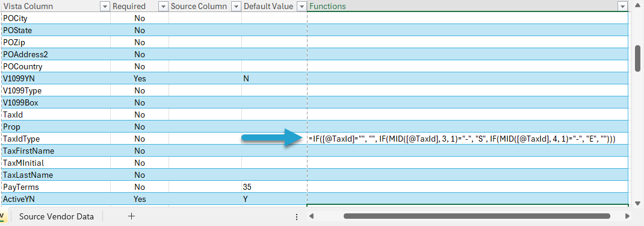644x226 pixels.
Task: Select the TaxIdType cell
Action: [55, 139]
